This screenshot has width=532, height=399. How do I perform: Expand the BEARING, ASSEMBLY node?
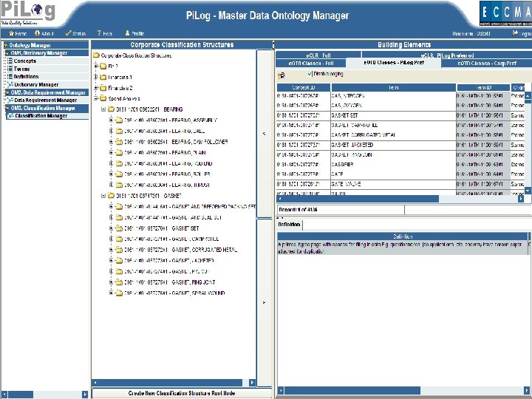point(111,120)
